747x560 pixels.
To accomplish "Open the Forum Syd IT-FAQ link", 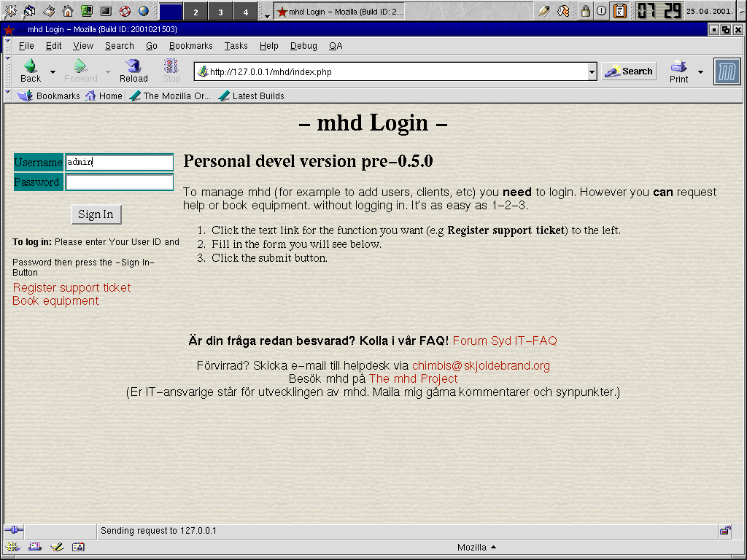I will point(504,341).
